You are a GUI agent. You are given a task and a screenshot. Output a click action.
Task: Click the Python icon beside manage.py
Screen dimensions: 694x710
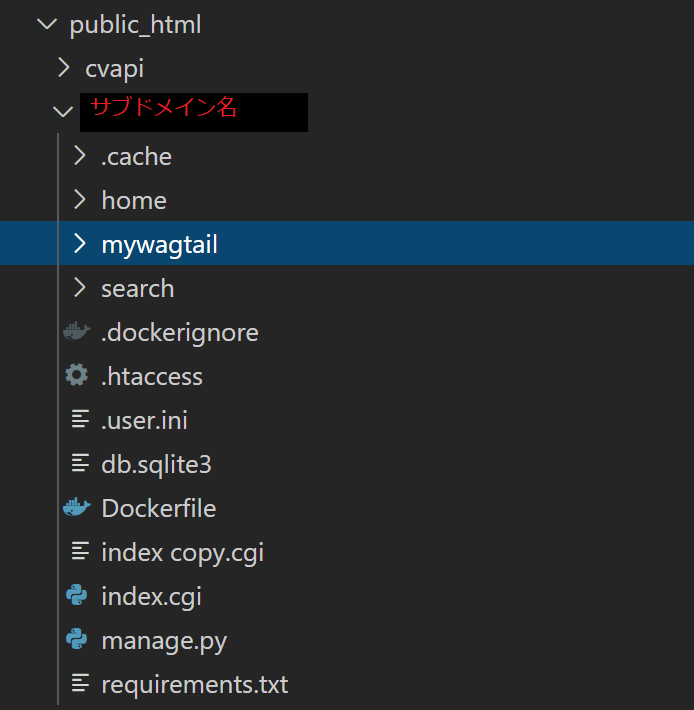pos(76,640)
